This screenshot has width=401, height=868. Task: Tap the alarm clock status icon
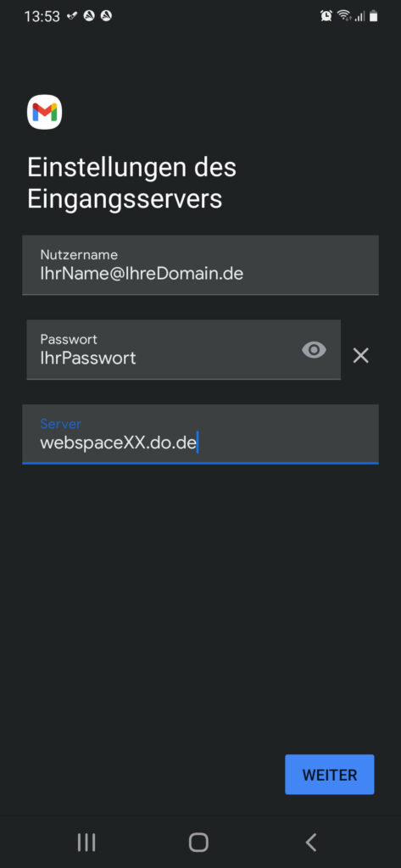coord(326,16)
